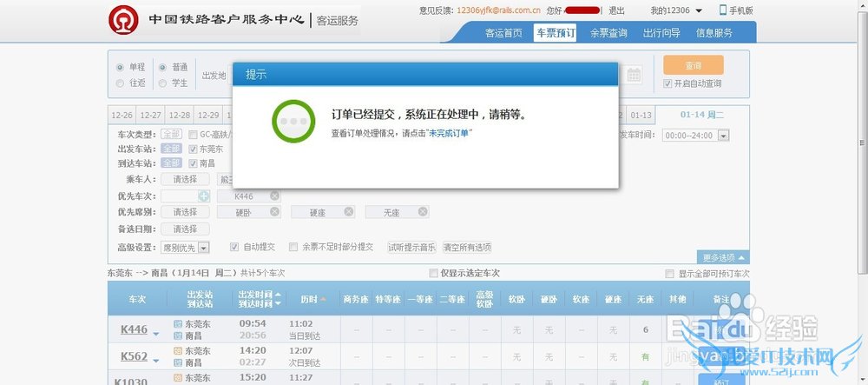Select 普通 regular ticket radio button
The width and height of the screenshot is (868, 385).
[163, 67]
